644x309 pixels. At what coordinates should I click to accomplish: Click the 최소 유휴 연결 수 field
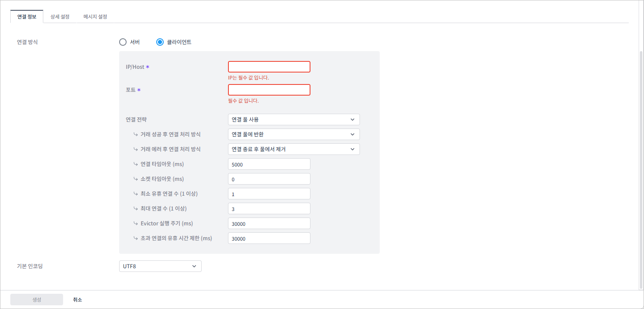[x=269, y=194]
